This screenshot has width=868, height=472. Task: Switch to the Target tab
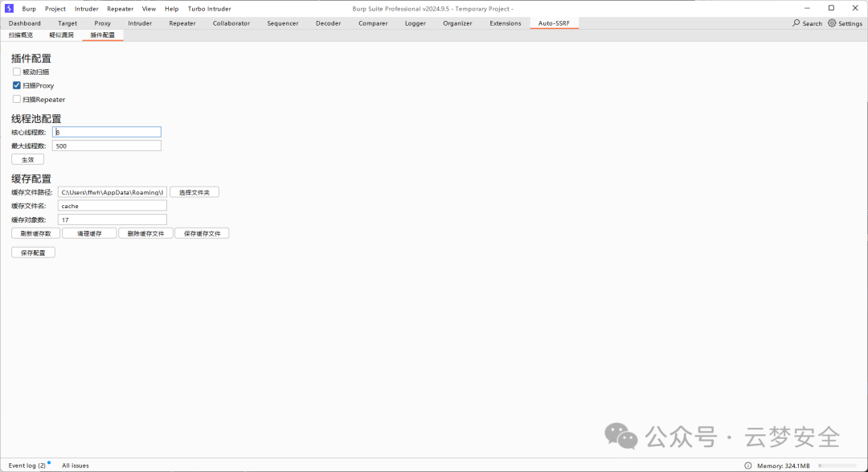pos(68,23)
